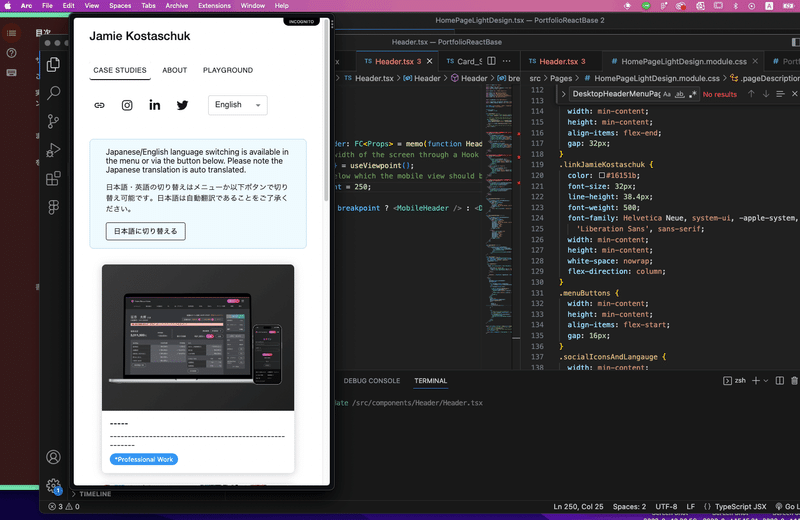Switch to the TERMINAL panel tab
Viewport: 800px width, 520px height.
tap(431, 381)
